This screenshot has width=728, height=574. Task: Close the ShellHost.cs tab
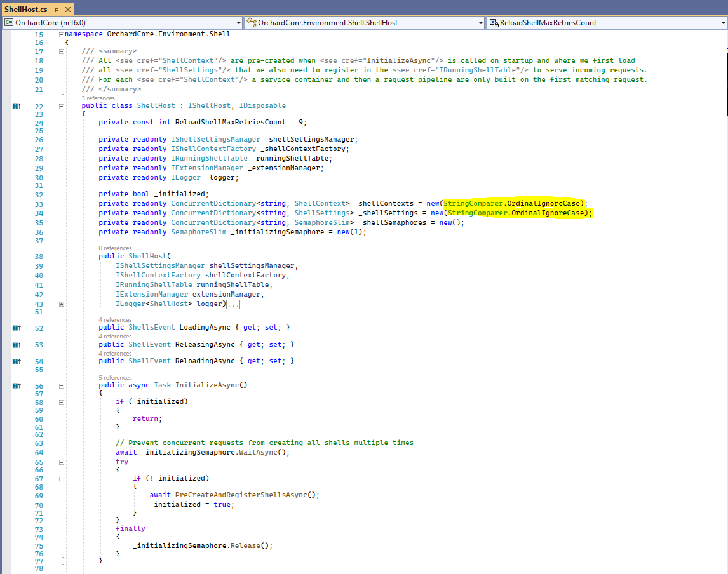(x=68, y=10)
